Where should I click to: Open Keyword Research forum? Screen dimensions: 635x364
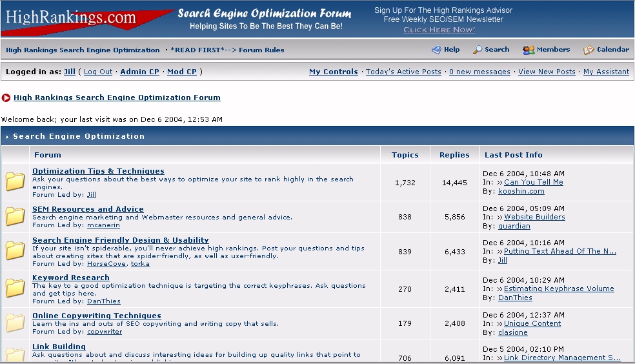coord(71,278)
